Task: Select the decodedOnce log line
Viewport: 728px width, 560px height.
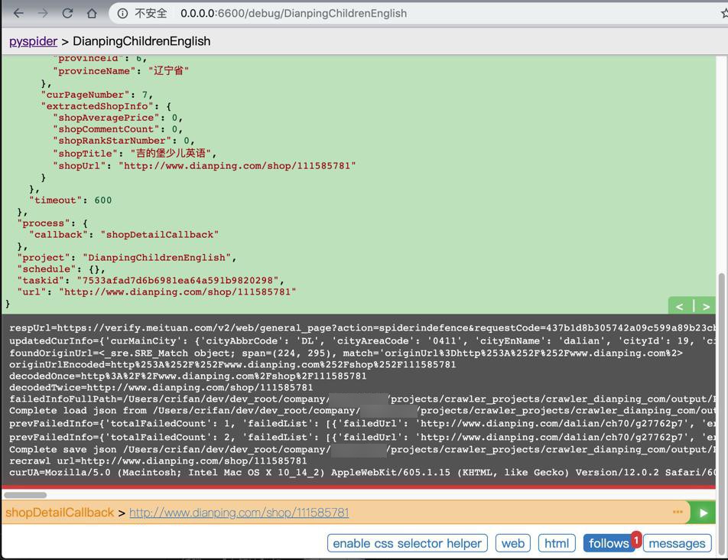Action: tap(187, 376)
